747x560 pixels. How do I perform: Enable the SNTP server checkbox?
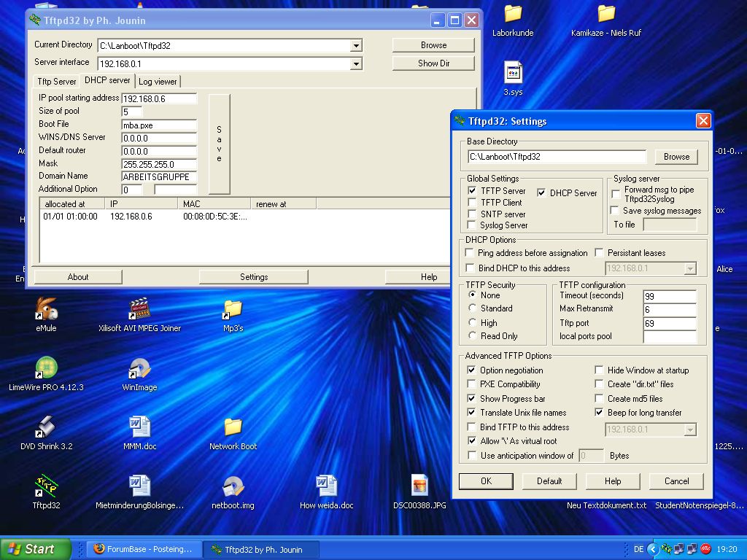(472, 214)
